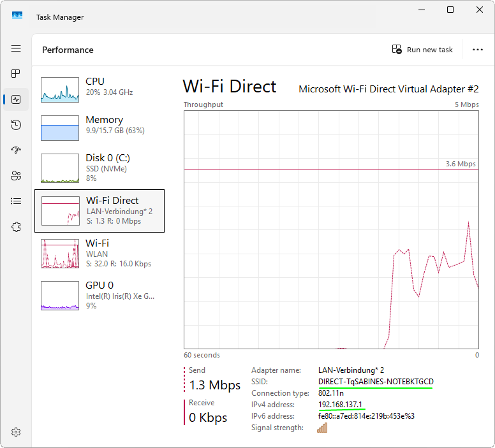Click the Performance page heading

(68, 50)
